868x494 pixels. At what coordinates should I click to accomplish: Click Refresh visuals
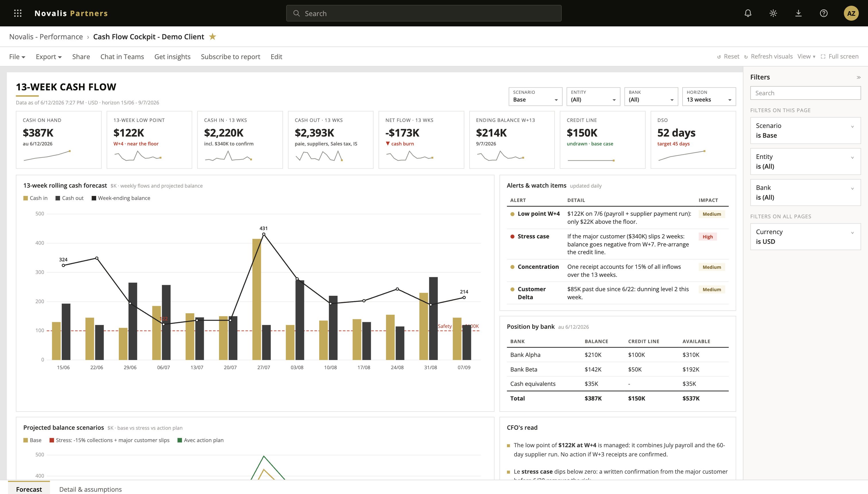(768, 57)
